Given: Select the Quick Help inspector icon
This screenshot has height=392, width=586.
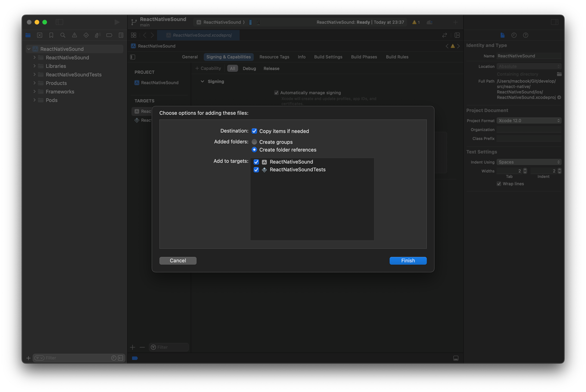Looking at the screenshot, I should (525, 35).
